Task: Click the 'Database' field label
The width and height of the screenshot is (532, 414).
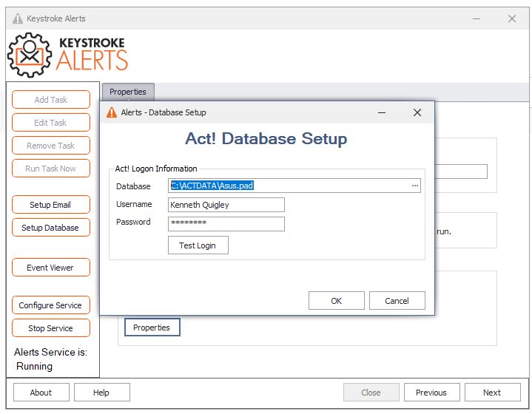Action: click(133, 186)
